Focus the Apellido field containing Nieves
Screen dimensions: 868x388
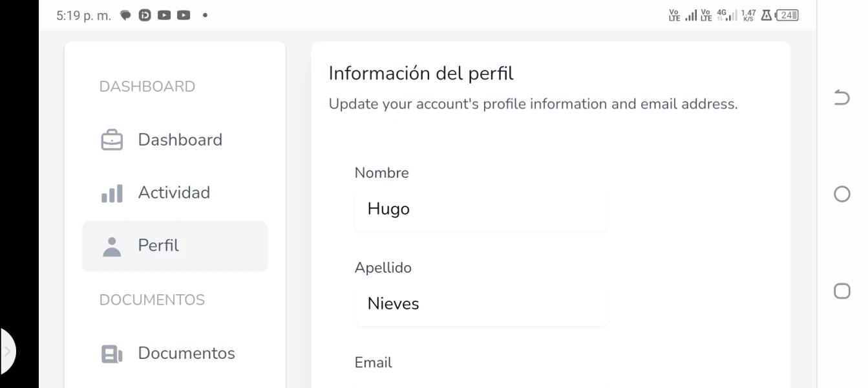pyautogui.click(x=481, y=304)
